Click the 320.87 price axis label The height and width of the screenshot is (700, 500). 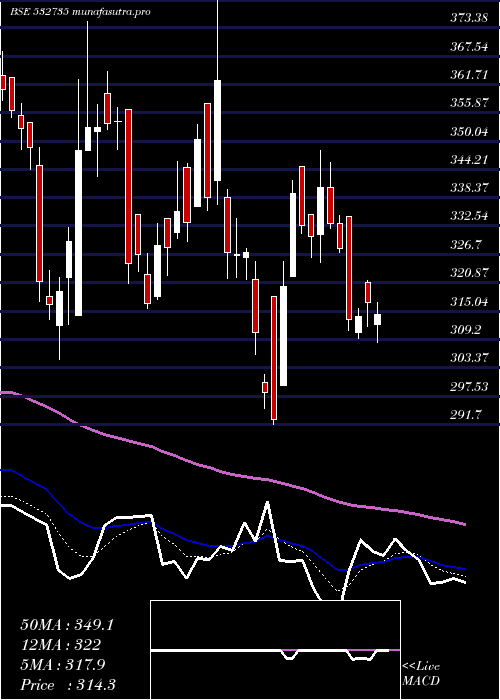(x=469, y=273)
